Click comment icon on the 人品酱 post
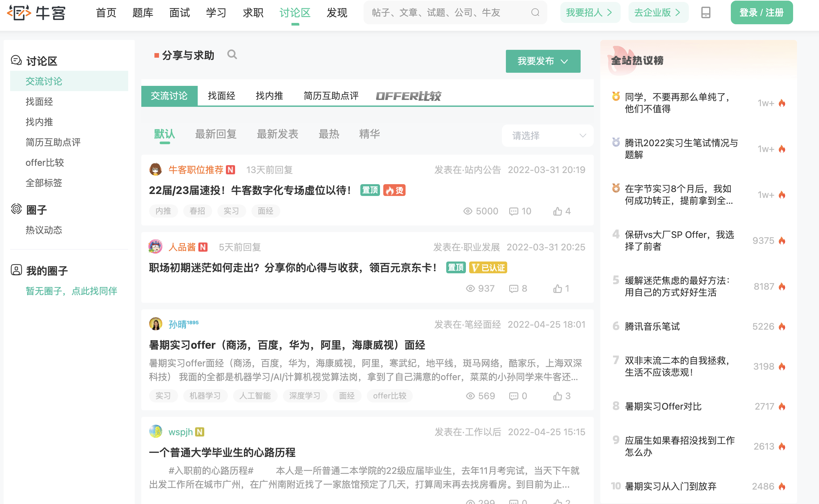The image size is (819, 504). pyautogui.click(x=513, y=289)
